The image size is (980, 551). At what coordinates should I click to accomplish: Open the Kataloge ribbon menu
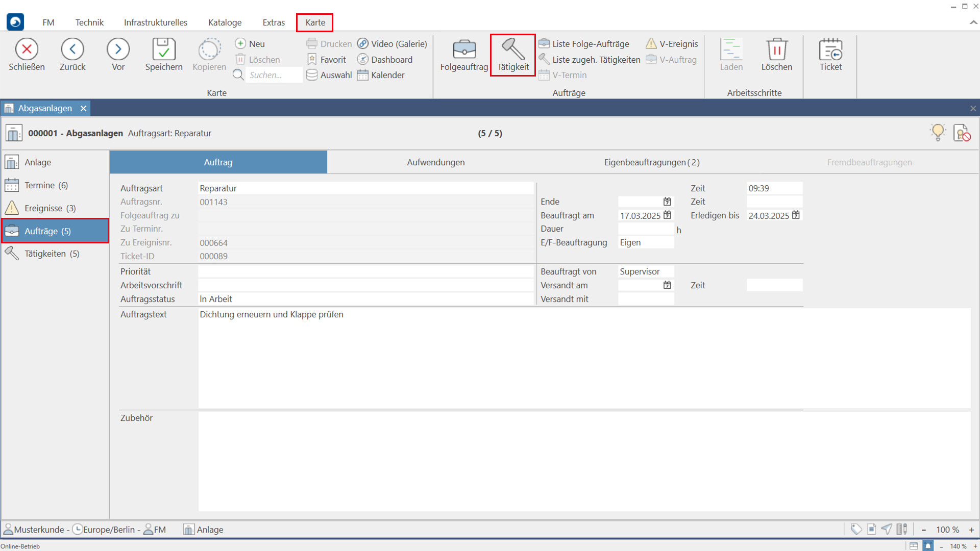point(225,22)
